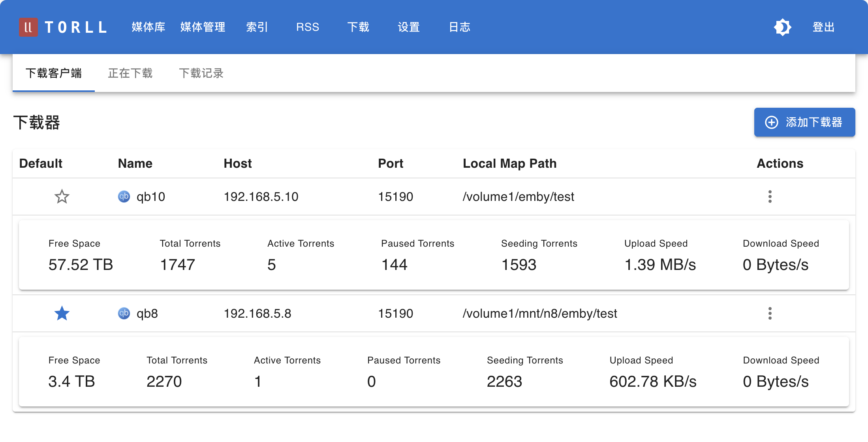Image resolution: width=868 pixels, height=442 pixels.
Task: Go to the 索引 page
Action: point(257,27)
